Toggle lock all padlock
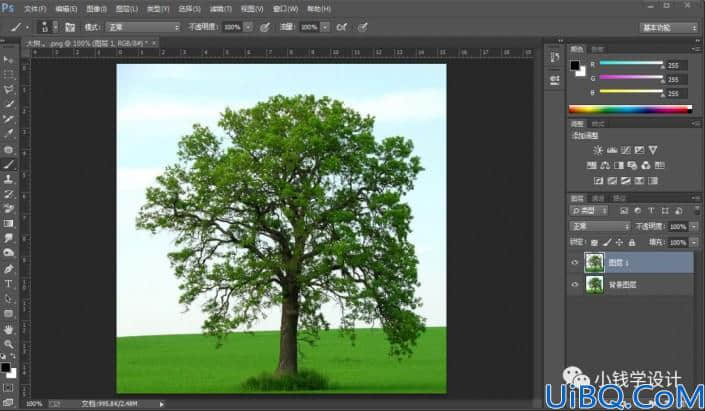 pos(632,243)
